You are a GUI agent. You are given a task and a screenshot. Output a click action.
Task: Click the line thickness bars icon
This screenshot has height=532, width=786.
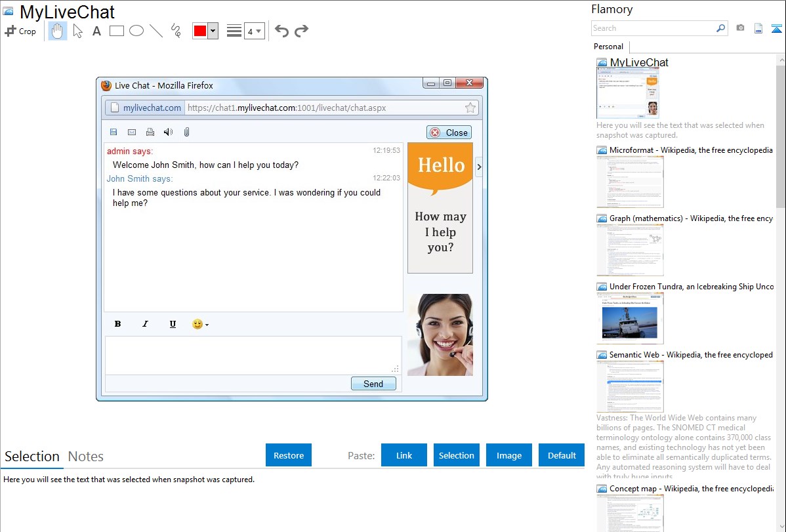(x=234, y=31)
